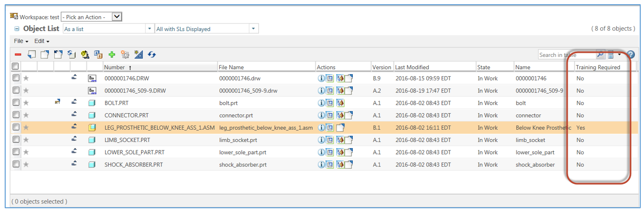Open the Edit menu

[x=42, y=41]
